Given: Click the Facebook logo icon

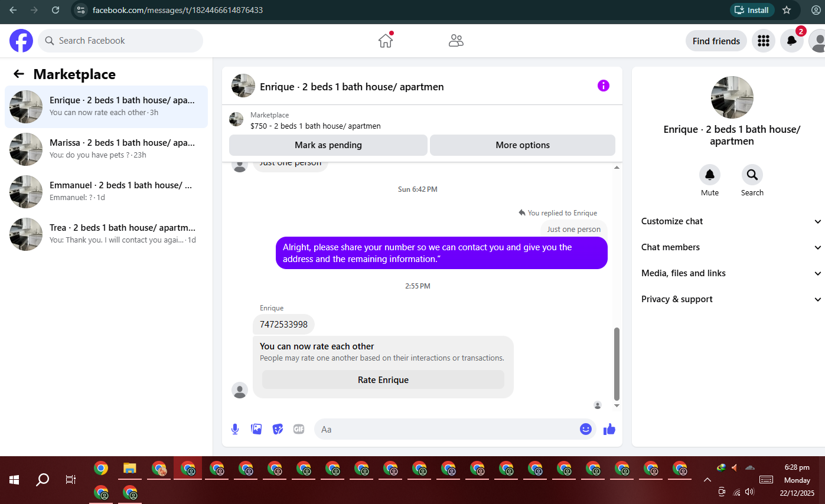Looking at the screenshot, I should point(21,41).
